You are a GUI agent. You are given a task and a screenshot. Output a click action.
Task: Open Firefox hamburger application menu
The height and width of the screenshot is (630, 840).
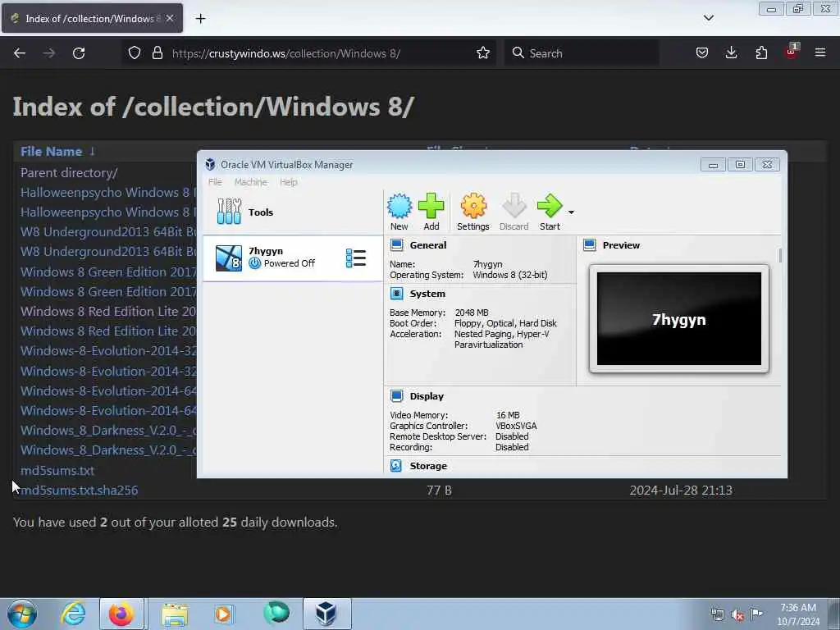(819, 53)
